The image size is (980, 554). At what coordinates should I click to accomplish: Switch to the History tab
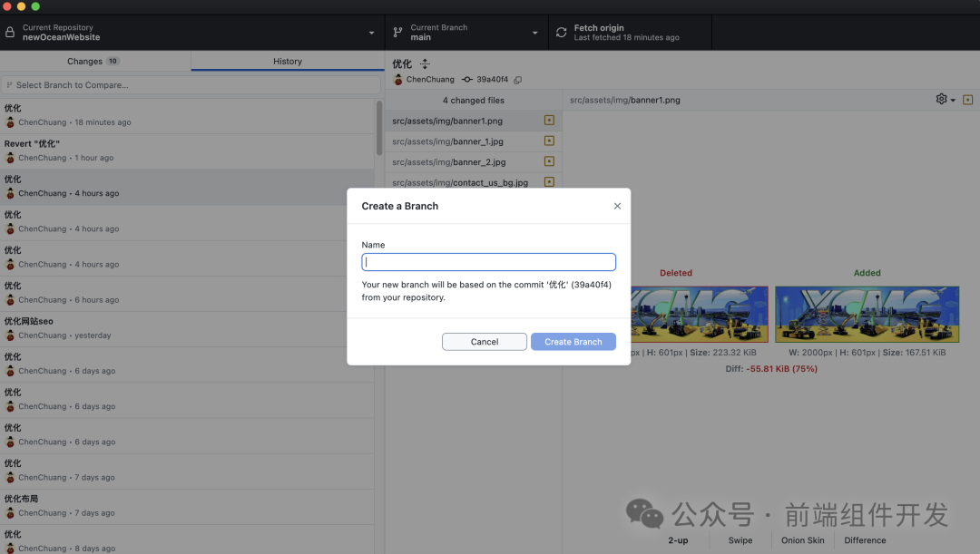click(x=288, y=62)
